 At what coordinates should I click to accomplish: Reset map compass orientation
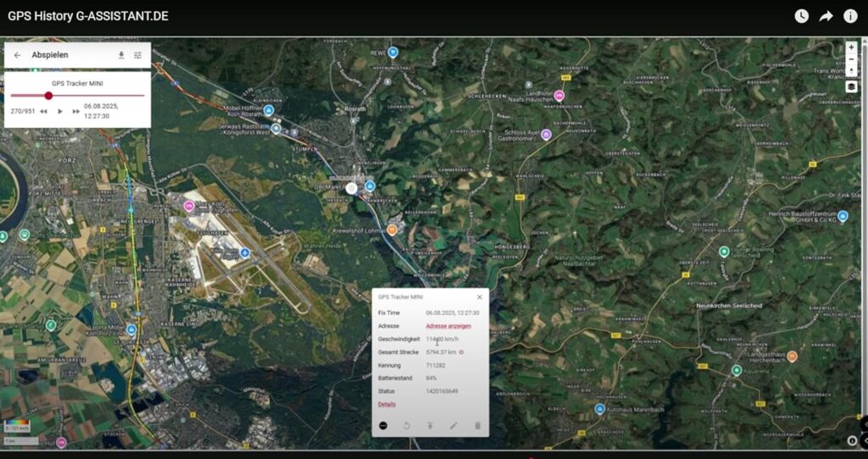pos(851,72)
